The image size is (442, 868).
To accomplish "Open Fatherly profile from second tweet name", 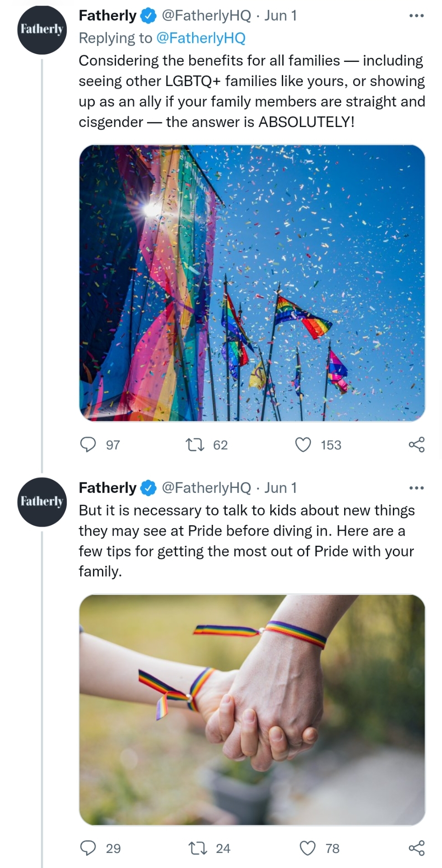I will (x=107, y=488).
